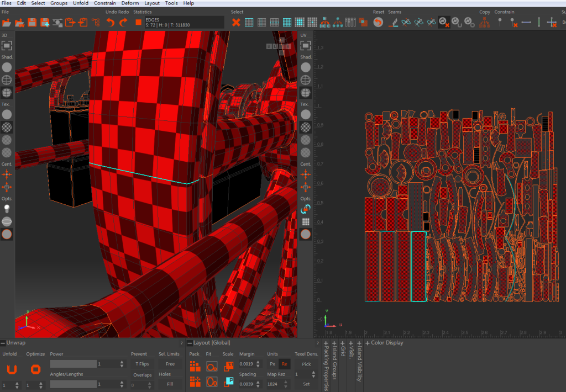Toggle the Free selection limits option
566x392 pixels.
[170, 364]
